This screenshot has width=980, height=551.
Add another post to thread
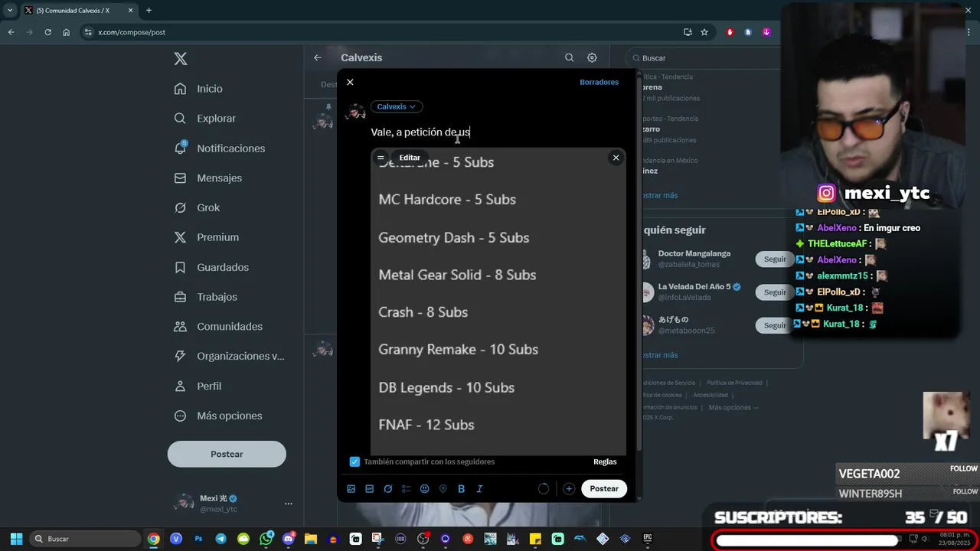point(569,489)
